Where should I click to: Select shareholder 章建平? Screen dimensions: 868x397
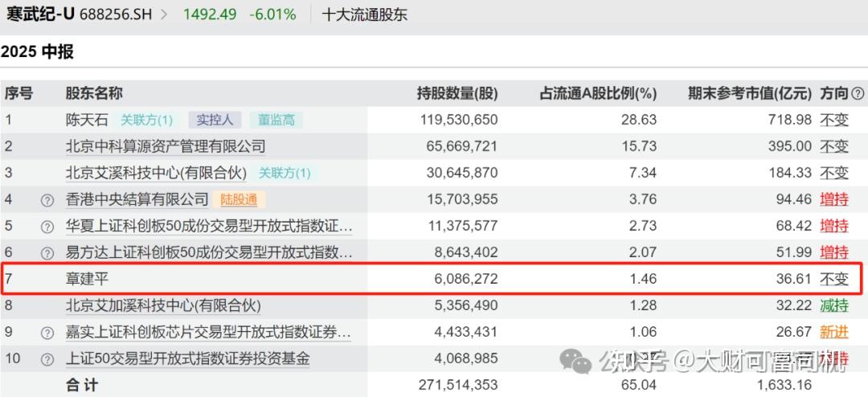[88, 279]
